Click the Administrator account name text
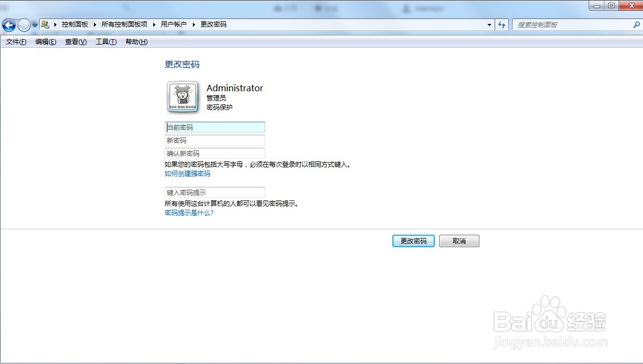The width and height of the screenshot is (643, 364). (235, 88)
